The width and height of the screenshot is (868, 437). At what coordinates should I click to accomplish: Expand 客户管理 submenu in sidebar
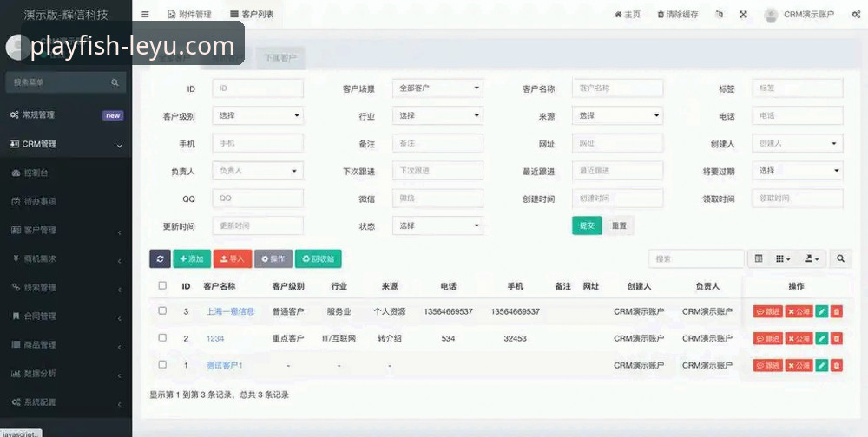pos(66,230)
